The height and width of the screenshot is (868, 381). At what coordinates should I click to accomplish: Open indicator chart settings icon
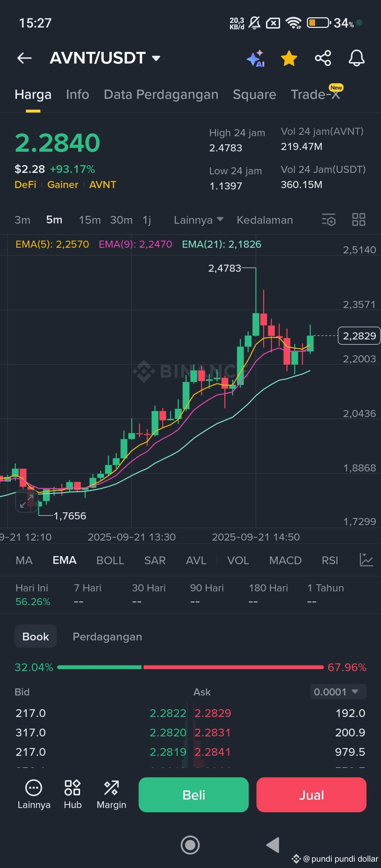point(366,560)
